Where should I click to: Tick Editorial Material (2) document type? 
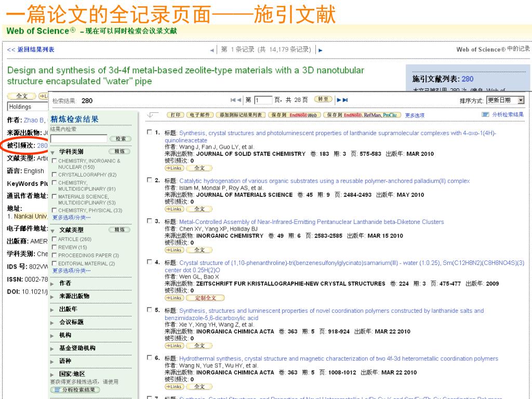[x=54, y=263]
